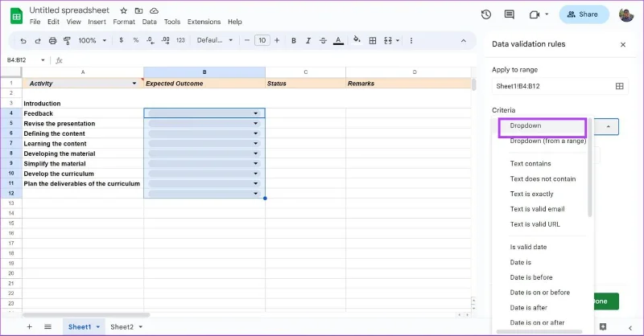
Task: Add a new sheet with plus icon
Action: click(x=29, y=327)
